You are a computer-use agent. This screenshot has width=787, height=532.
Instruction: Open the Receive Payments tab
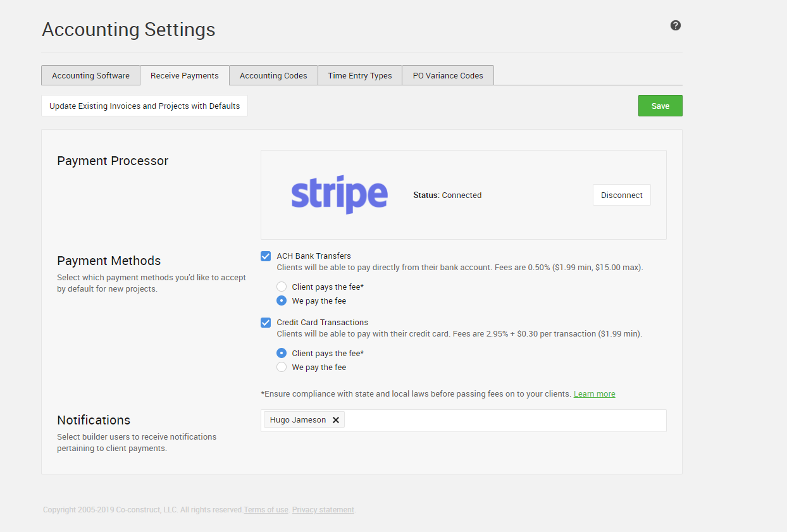185,75
